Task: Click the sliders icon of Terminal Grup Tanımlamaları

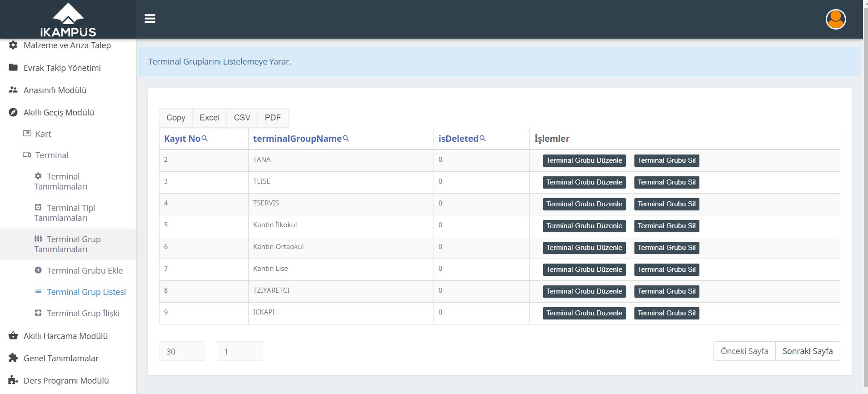Action: tap(38, 239)
